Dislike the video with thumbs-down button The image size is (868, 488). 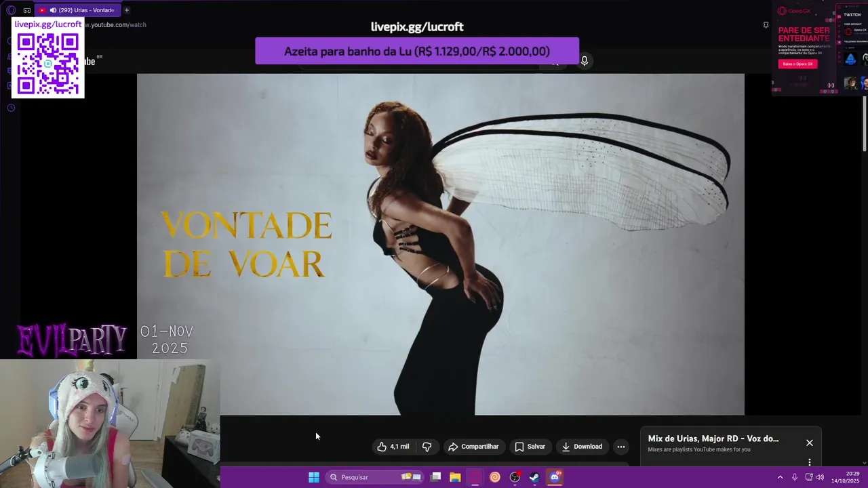(x=427, y=447)
